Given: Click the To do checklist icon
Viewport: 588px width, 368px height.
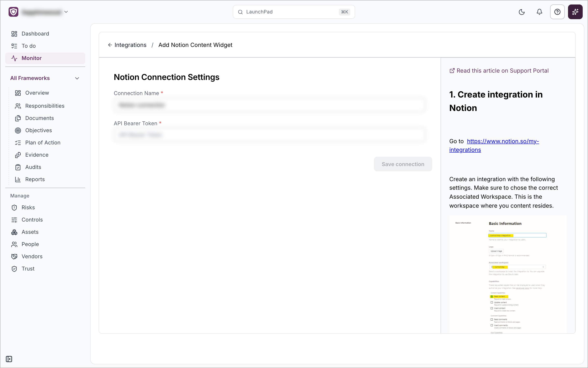Looking at the screenshot, I should pyautogui.click(x=14, y=46).
